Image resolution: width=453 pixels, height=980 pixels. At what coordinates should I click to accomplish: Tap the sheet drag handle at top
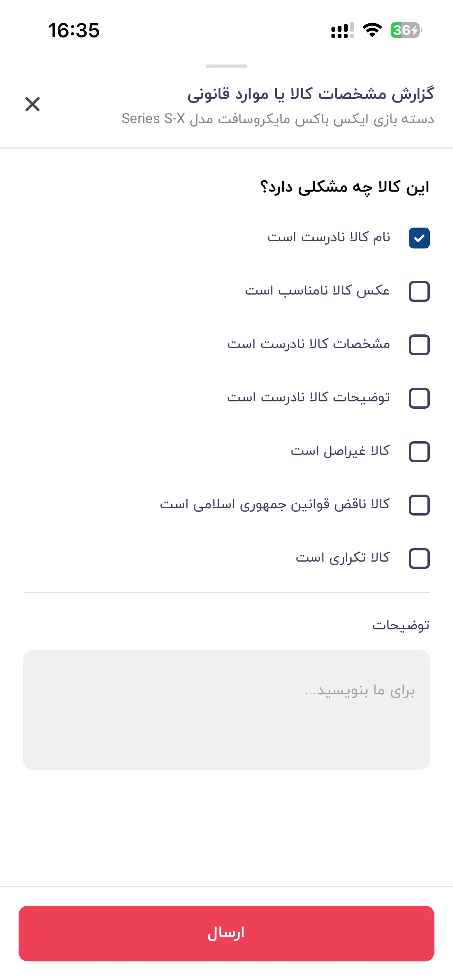[226, 66]
